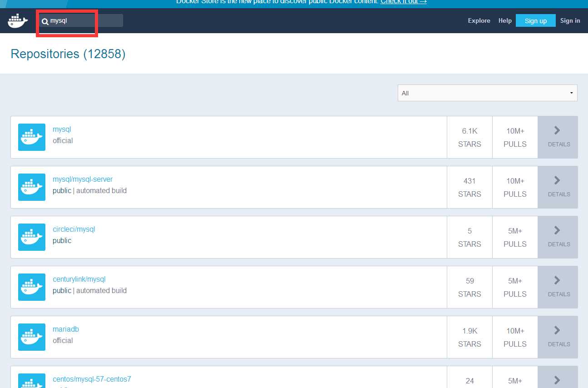Click 'automated build' label under centurylink/mysql

[x=101, y=291]
